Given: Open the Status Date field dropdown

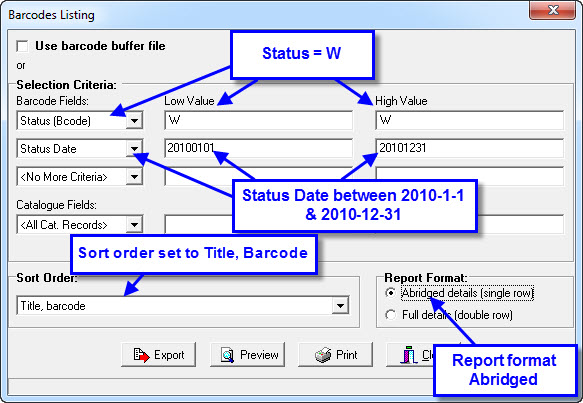Looking at the screenshot, I should pyautogui.click(x=134, y=149).
